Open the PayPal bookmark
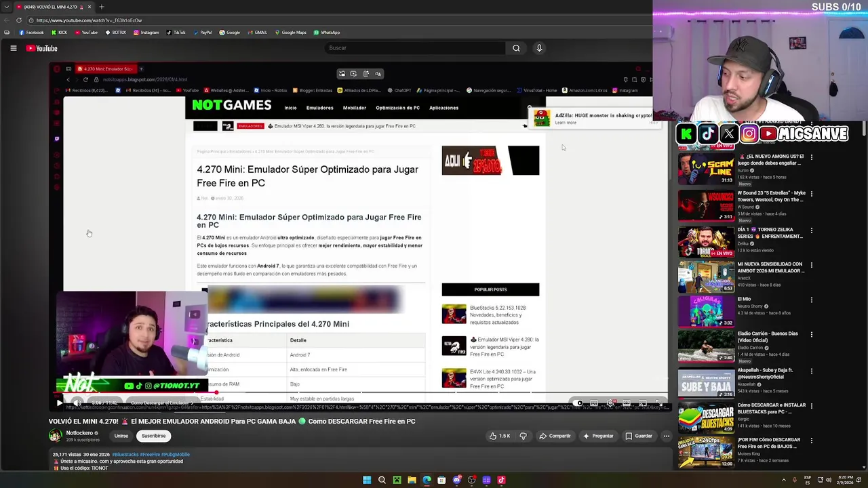Viewport: 868px width, 488px height. 202,33
